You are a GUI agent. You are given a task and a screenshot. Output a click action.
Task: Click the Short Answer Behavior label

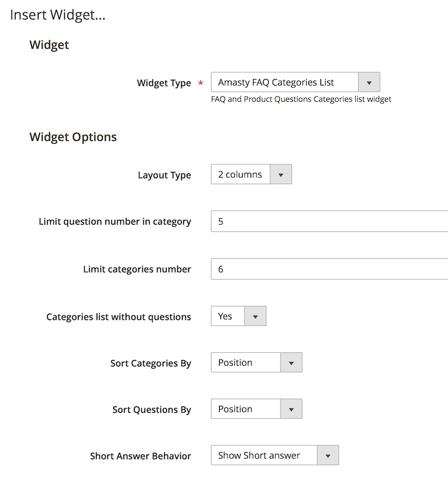click(141, 456)
